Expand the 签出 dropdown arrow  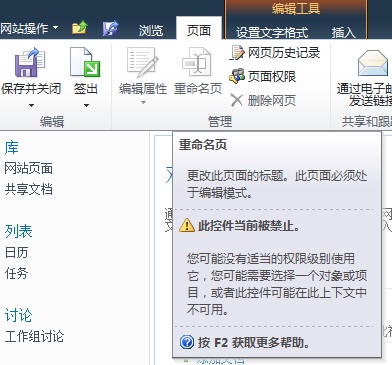(x=86, y=105)
